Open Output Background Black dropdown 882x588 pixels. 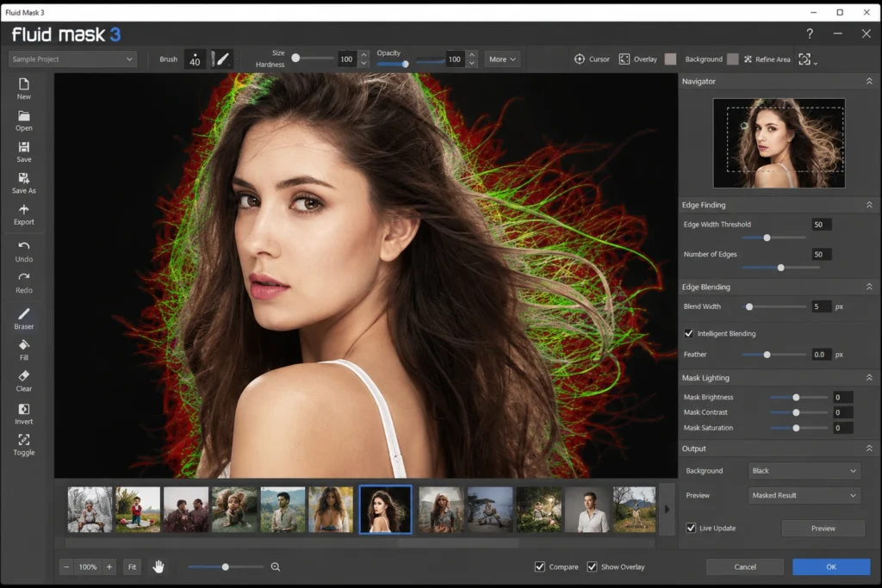[x=804, y=471]
